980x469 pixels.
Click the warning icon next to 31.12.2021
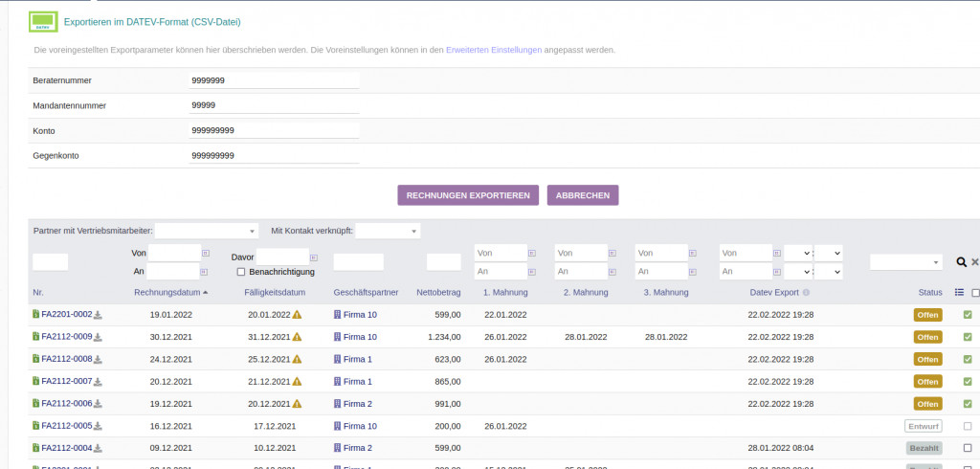pos(297,337)
